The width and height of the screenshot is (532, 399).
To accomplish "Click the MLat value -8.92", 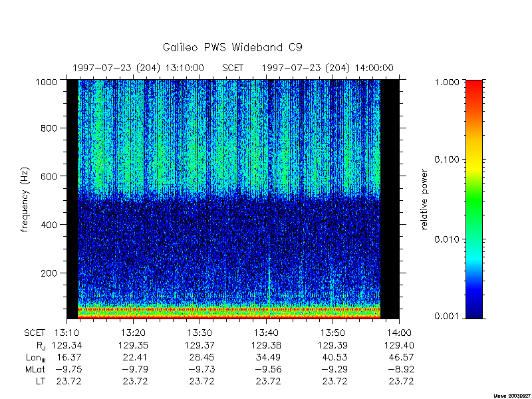I will point(400,369).
